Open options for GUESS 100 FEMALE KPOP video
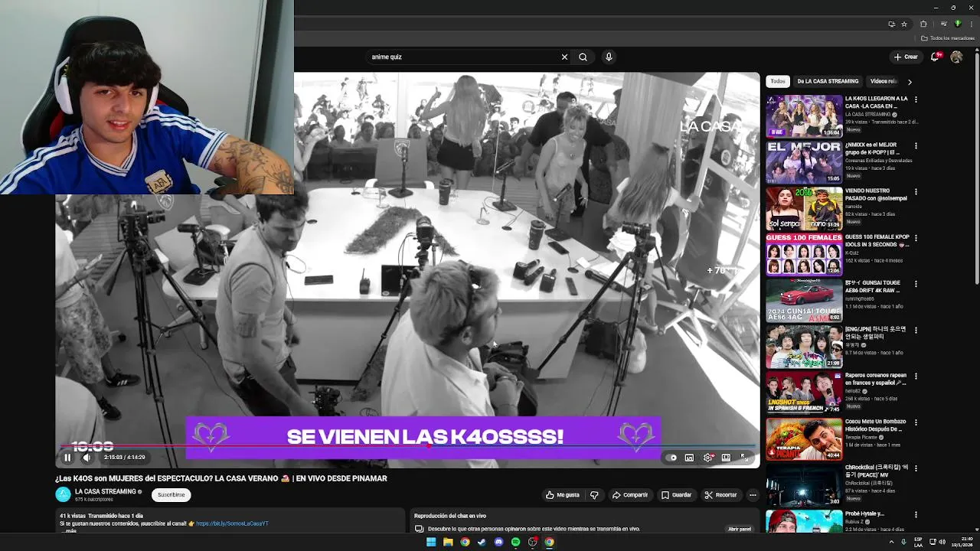The width and height of the screenshot is (980, 551). coord(916,238)
